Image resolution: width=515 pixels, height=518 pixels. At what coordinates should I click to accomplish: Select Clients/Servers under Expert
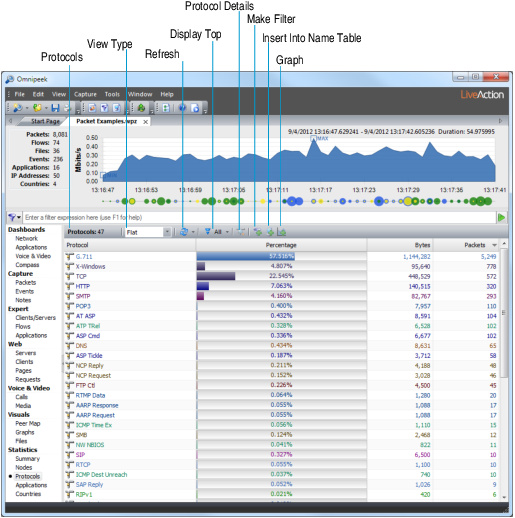coord(35,318)
